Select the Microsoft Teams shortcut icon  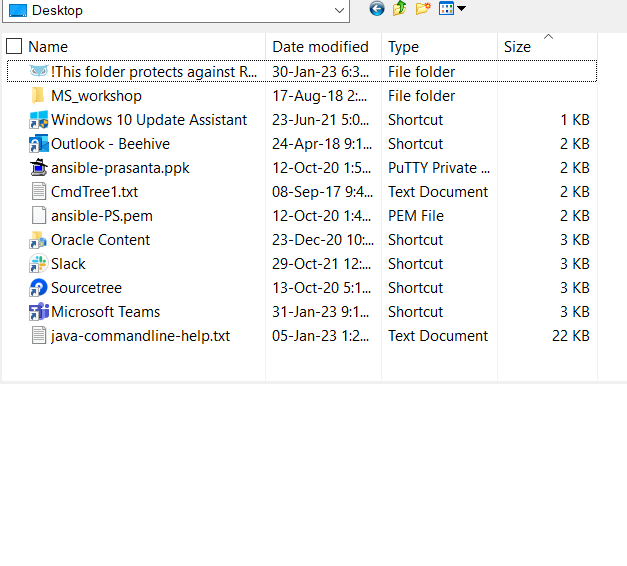[x=39, y=312]
